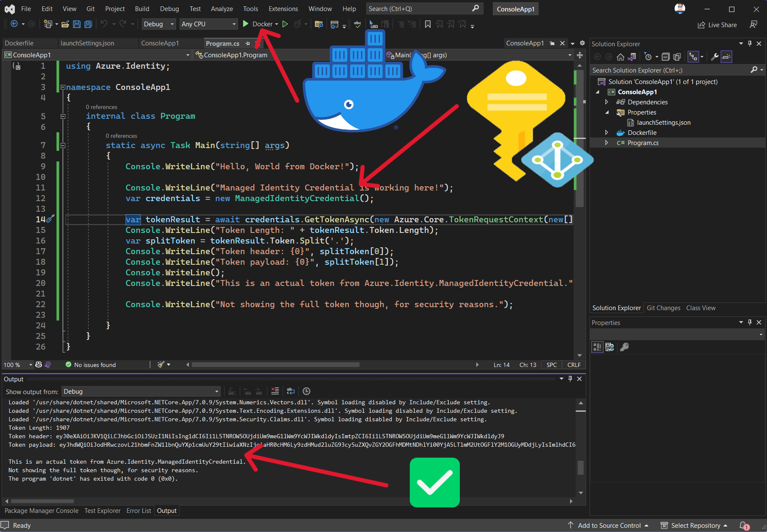Open Properties wrench icon in Solution Explorer
767x532 pixels.
point(715,57)
